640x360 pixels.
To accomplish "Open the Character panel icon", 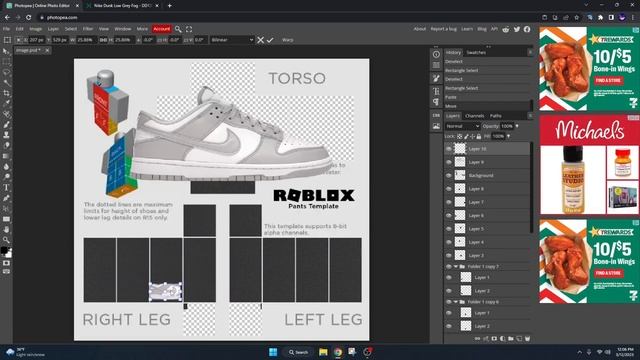I will click(x=436, y=91).
